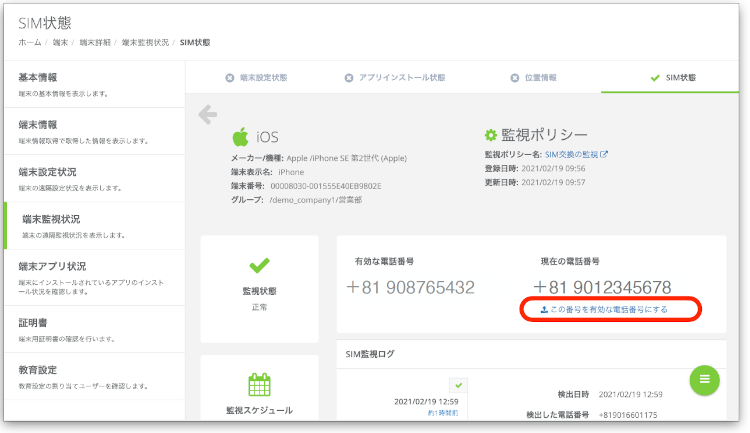Click the group path /demo_company1/営業部
750x433 pixels.
click(316, 200)
